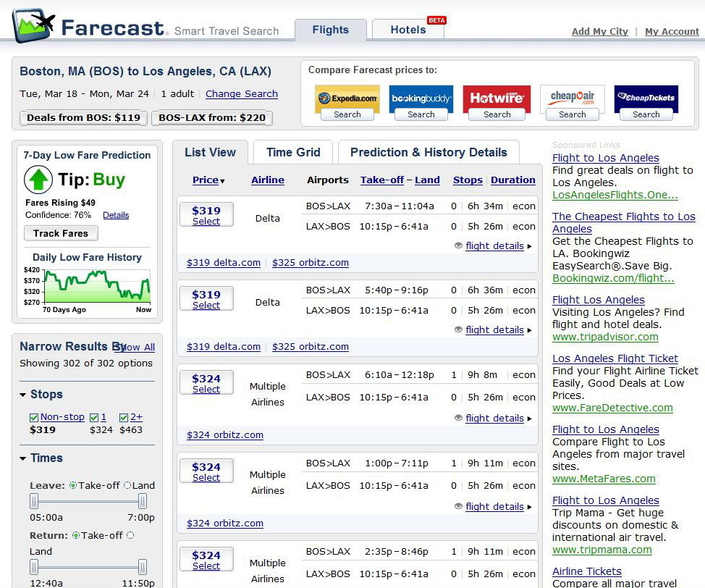Toggle the 1 stop checkbox

94,418
